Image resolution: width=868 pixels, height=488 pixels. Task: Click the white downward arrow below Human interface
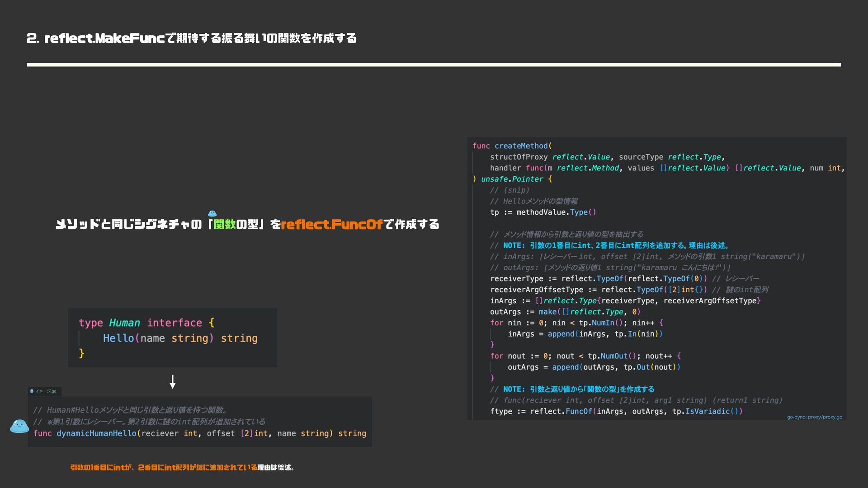click(x=172, y=382)
